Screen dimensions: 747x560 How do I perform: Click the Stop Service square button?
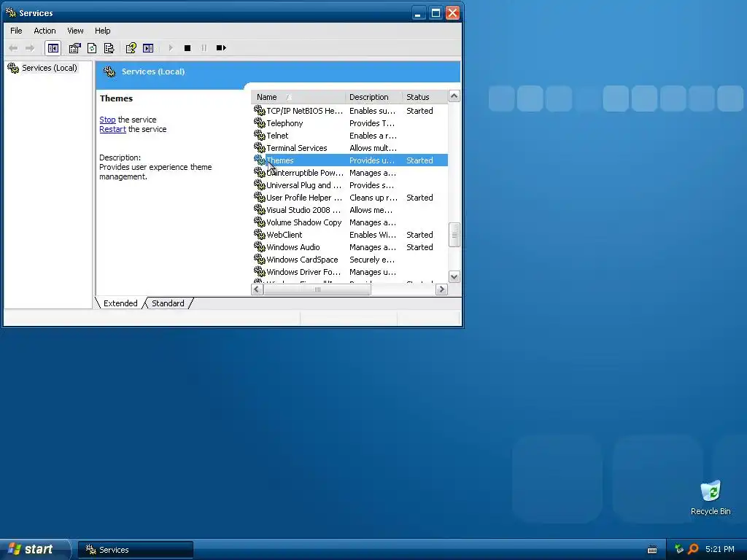(x=187, y=48)
